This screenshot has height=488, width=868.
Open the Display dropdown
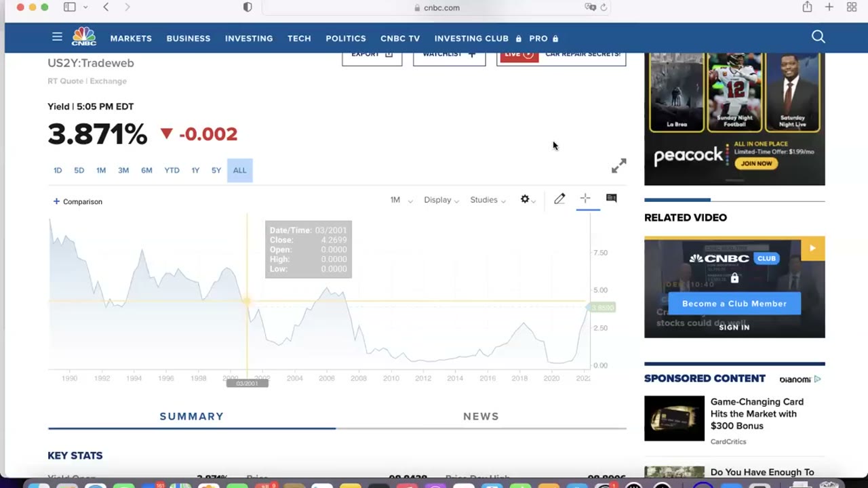(x=441, y=200)
